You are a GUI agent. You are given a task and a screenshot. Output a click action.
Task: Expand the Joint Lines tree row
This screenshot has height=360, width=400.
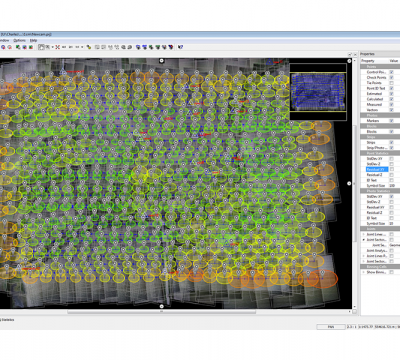tap(364, 234)
